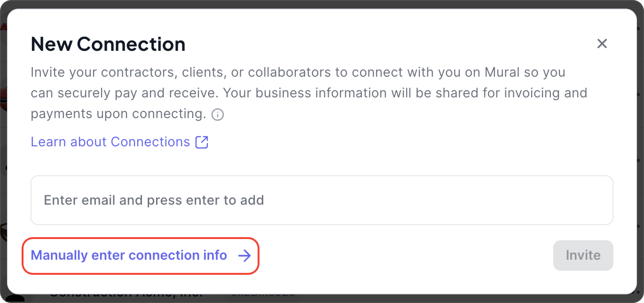The width and height of the screenshot is (644, 303).
Task: Click the phrase payments upon connecting
Action: (x=118, y=114)
